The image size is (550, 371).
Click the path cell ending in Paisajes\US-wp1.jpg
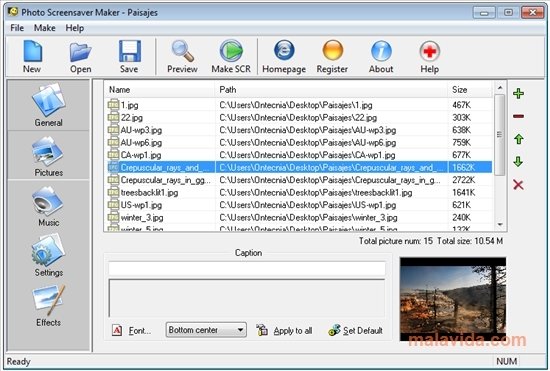tap(307, 205)
